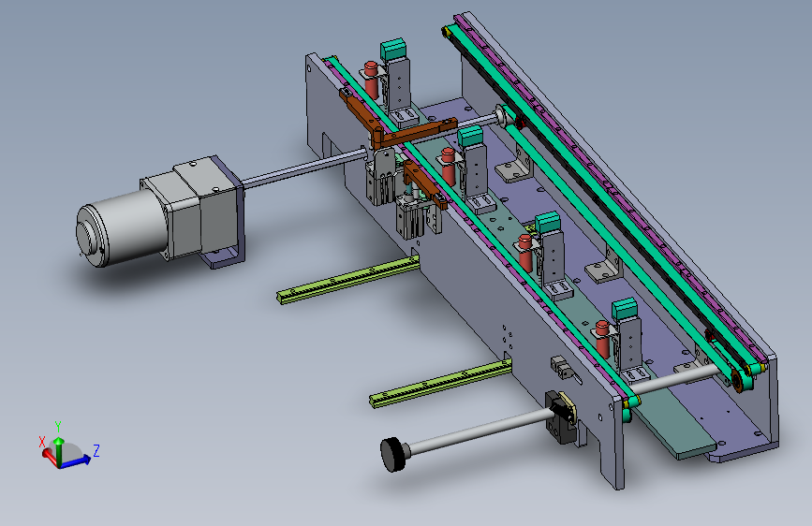Select the shaft attached to the black handwheel
The image size is (812, 526).
(479, 430)
